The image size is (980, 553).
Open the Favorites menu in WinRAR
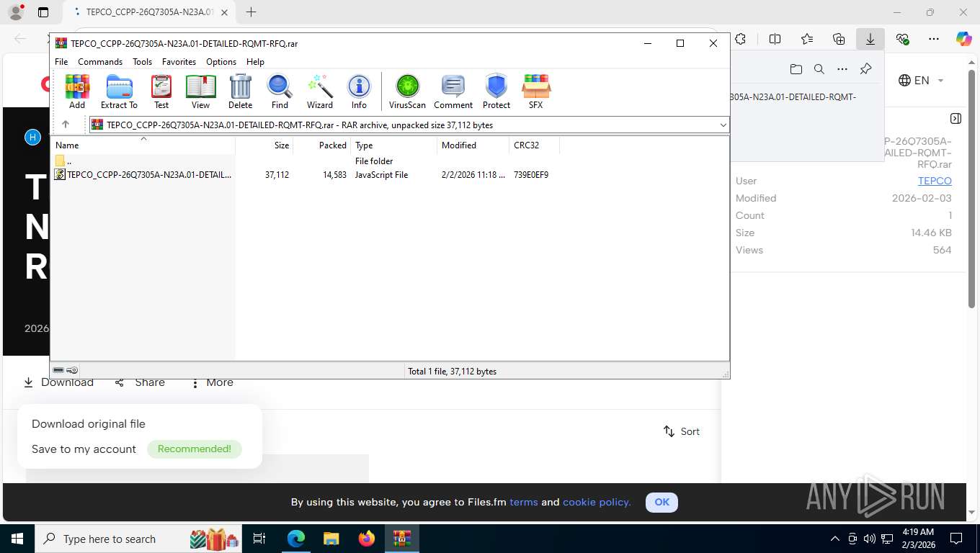tap(179, 62)
